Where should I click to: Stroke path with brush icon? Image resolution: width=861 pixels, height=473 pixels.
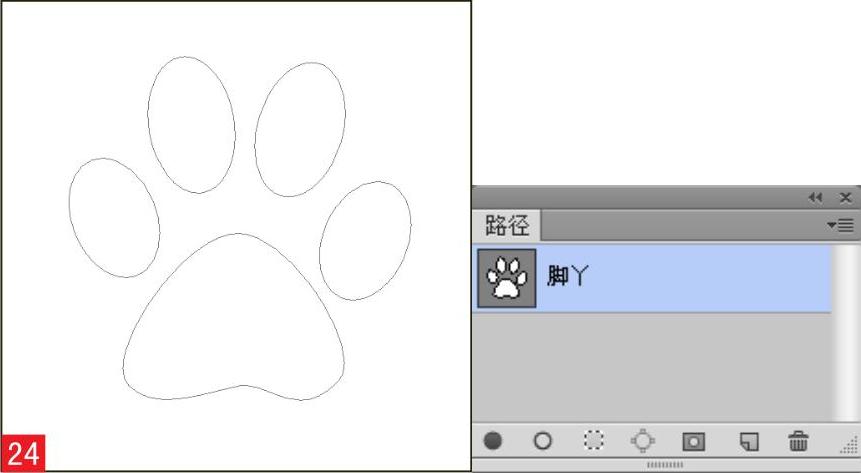pos(543,441)
